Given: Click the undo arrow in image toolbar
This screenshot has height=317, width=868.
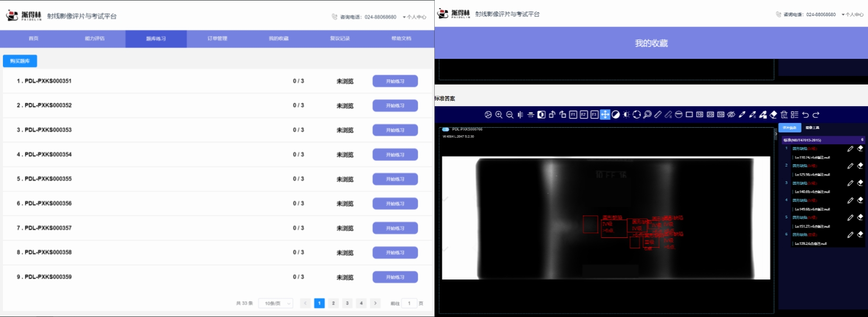Looking at the screenshot, I should [x=805, y=115].
